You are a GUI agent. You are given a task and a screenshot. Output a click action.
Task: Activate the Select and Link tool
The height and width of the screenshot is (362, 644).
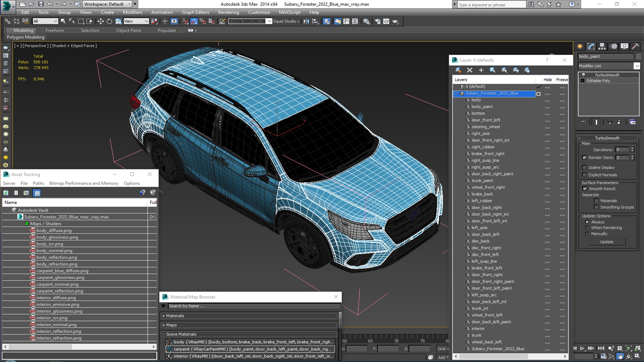(7, 21)
